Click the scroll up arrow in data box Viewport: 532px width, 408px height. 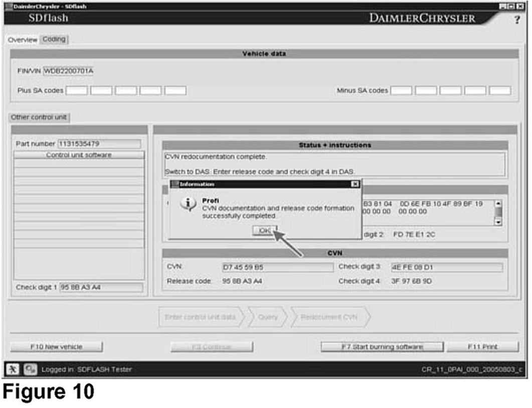(498, 204)
